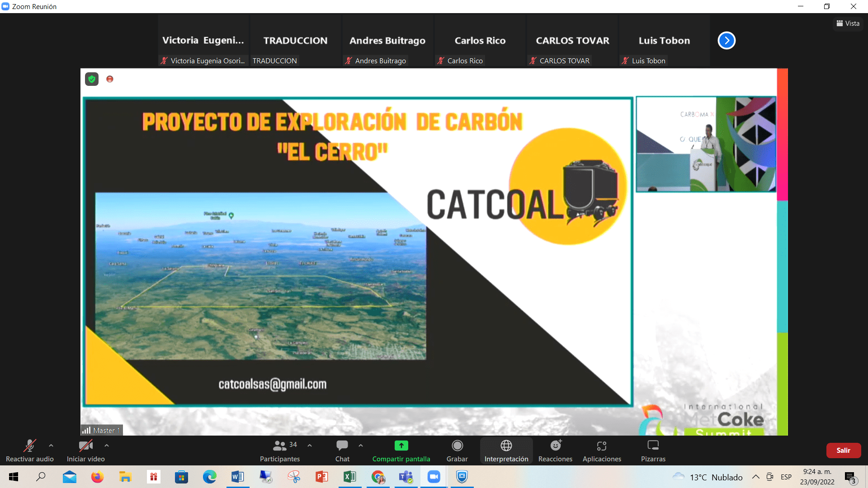The width and height of the screenshot is (868, 488).
Task: Click Master 1 signal label
Action: pos(102,430)
